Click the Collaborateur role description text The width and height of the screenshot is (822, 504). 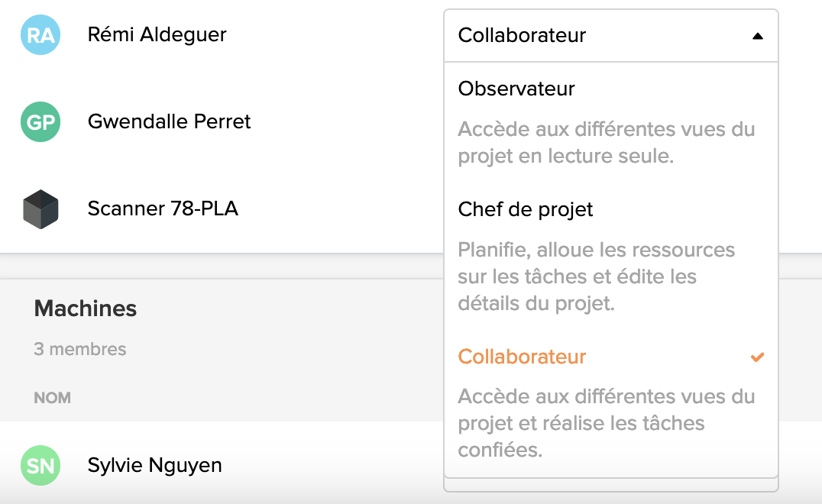tap(606, 423)
